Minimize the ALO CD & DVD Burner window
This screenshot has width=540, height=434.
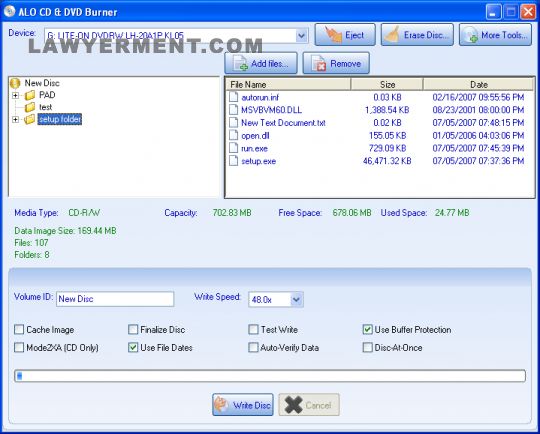(x=493, y=12)
